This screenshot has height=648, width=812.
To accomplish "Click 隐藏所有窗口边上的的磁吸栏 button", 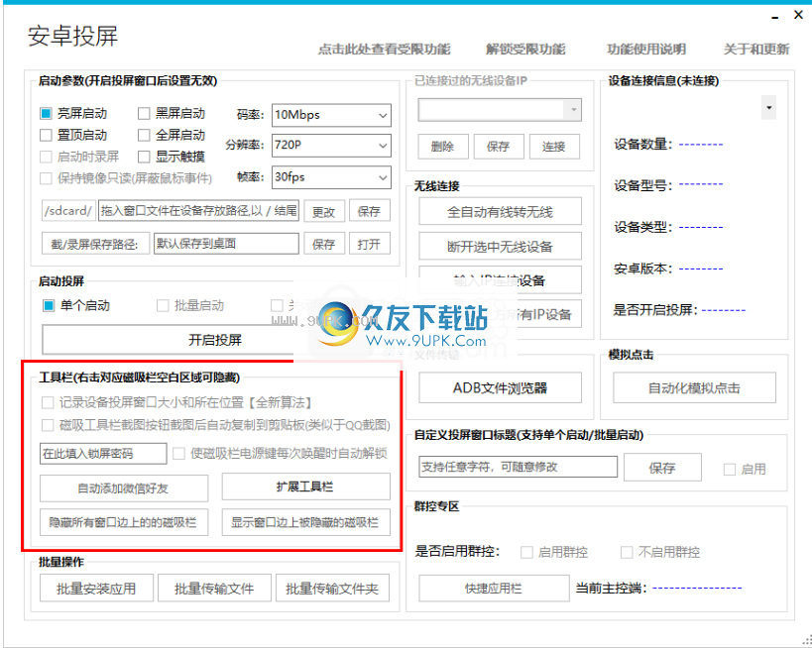I will [x=124, y=522].
